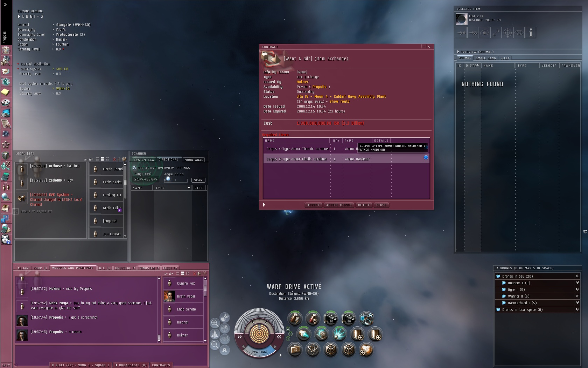The height and width of the screenshot is (368, 588).
Task: Activate the medkit repair module
Action: click(x=295, y=349)
